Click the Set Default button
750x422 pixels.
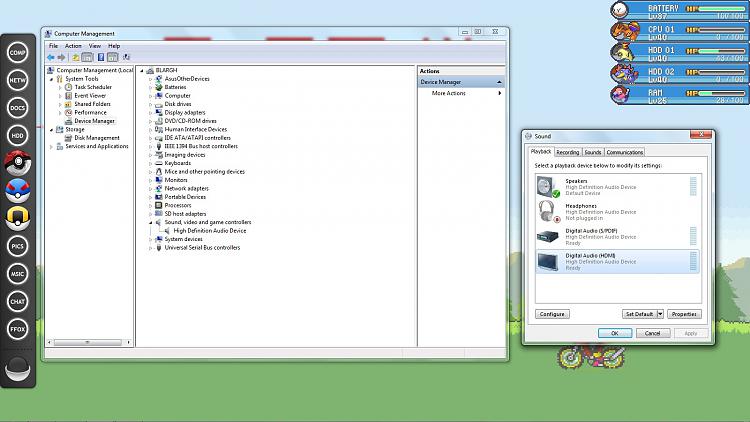(x=640, y=314)
